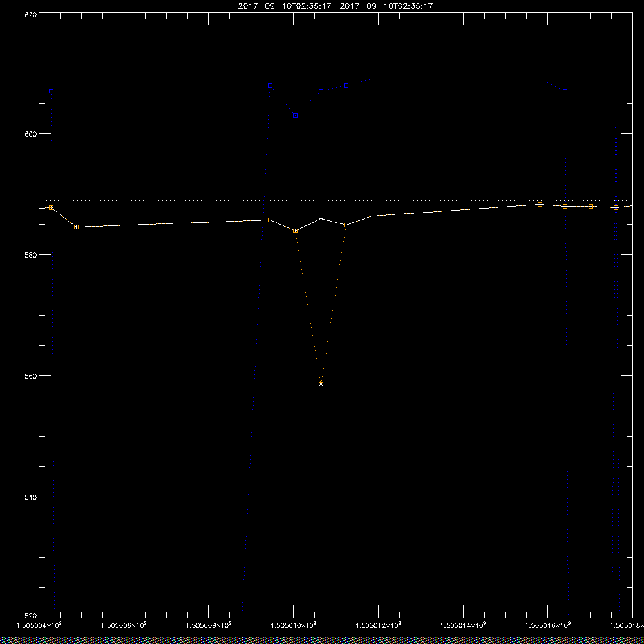The width and height of the screenshot is (644, 644).
Task: Select the leftmost orange square data point
Action: click(52, 208)
